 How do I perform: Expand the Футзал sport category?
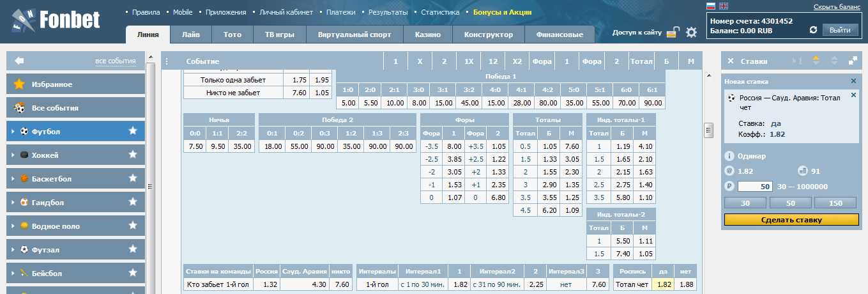12,250
